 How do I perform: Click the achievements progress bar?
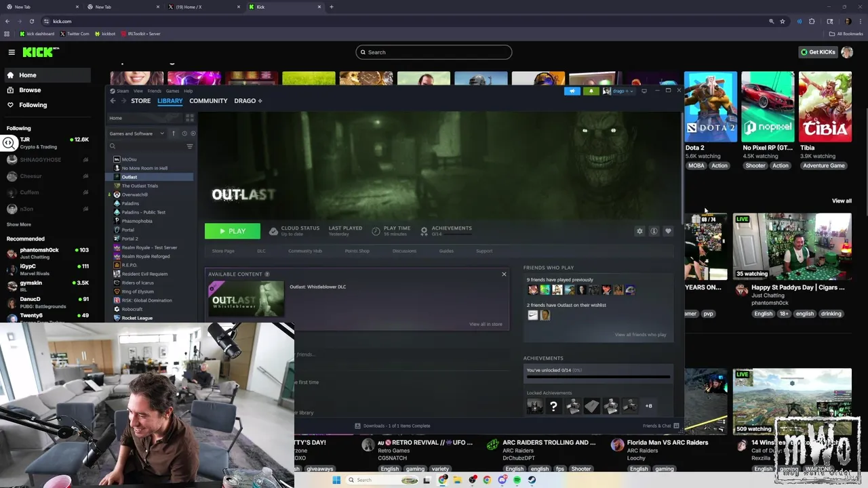point(599,377)
